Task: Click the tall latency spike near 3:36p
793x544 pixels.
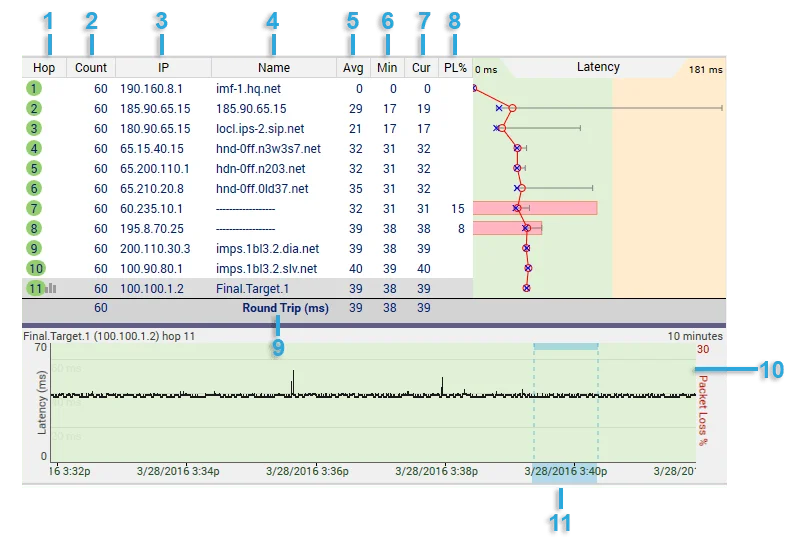Action: pyautogui.click(x=293, y=383)
